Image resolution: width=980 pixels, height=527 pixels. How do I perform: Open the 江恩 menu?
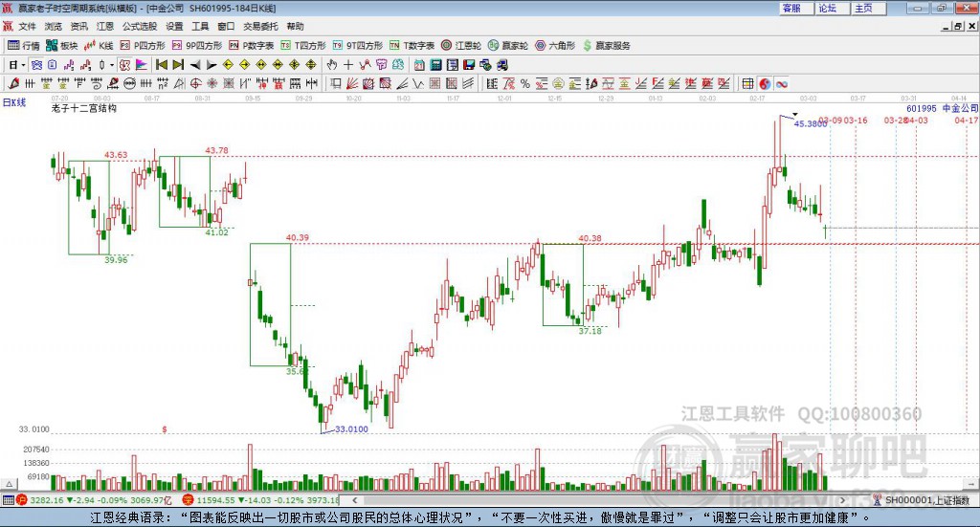(105, 26)
